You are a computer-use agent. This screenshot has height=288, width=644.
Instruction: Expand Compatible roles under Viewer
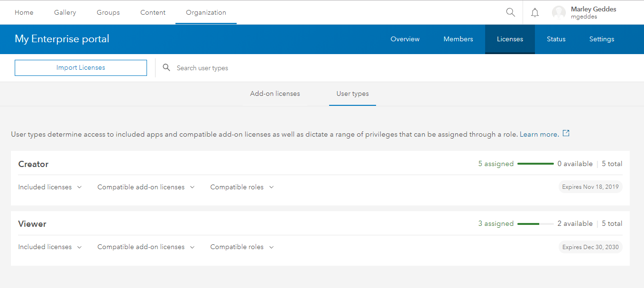pos(241,247)
